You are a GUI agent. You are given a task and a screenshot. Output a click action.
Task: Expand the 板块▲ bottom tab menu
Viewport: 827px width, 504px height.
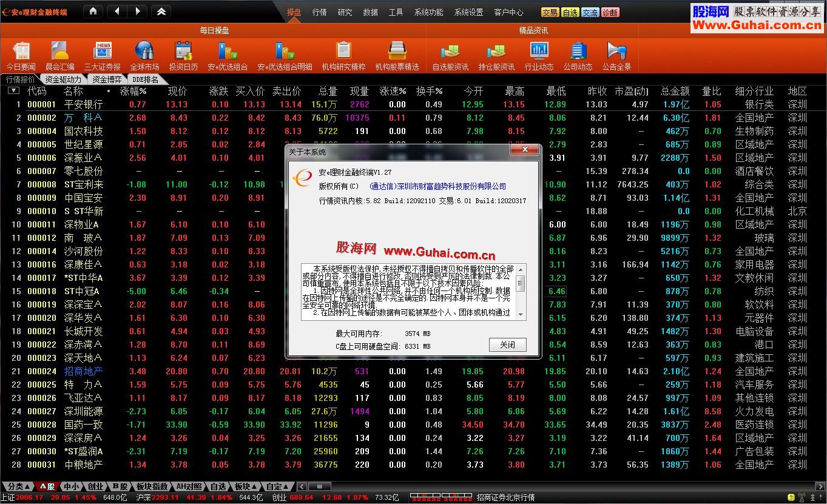point(246,486)
